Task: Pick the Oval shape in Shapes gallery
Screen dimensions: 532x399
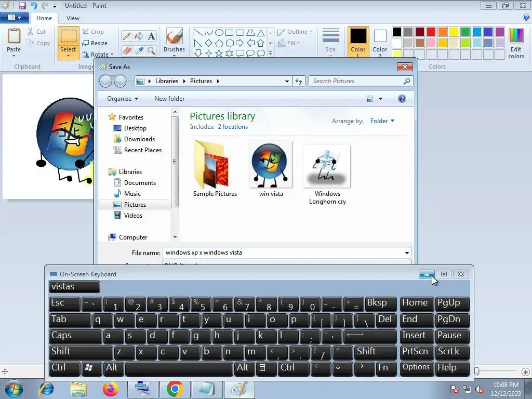Action: [x=219, y=33]
